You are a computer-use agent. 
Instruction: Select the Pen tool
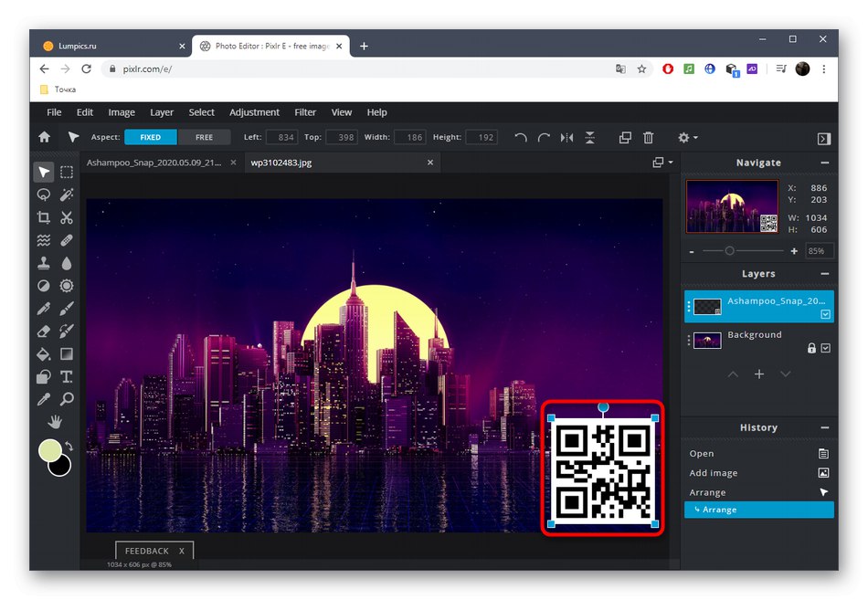(44, 309)
